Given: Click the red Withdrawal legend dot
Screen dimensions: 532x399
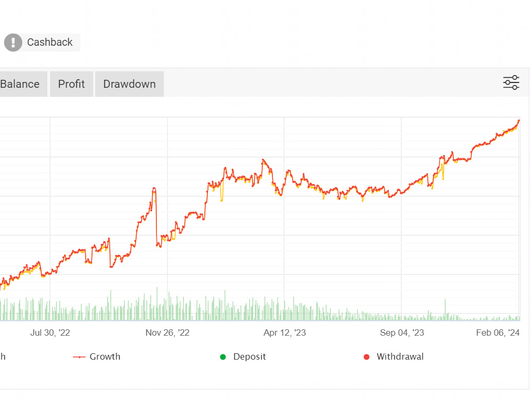Looking at the screenshot, I should (367, 357).
